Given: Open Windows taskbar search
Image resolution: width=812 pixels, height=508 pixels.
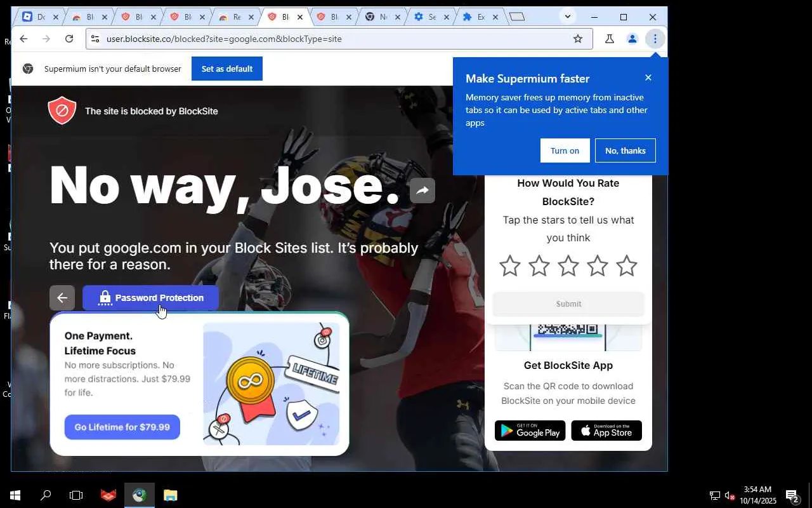Looking at the screenshot, I should (x=46, y=495).
